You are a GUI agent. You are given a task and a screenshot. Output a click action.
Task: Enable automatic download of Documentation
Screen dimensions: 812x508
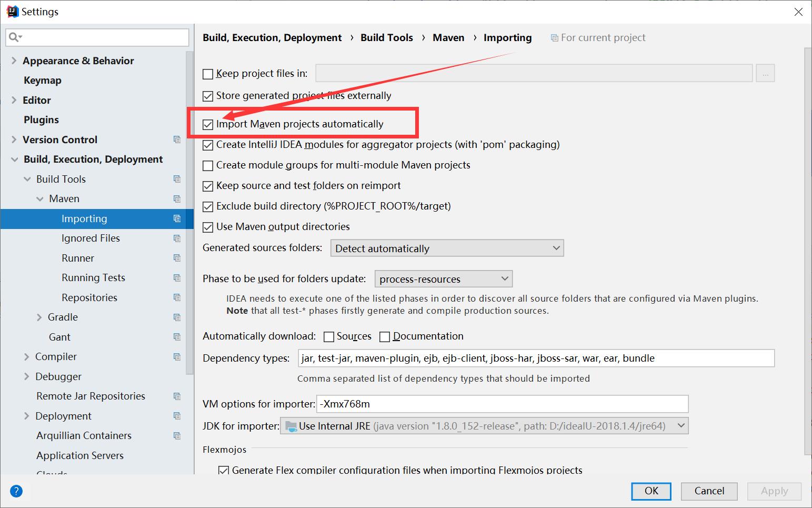[385, 336]
